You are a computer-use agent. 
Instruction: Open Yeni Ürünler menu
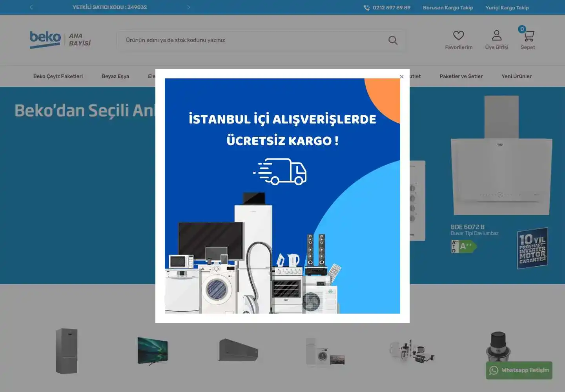pyautogui.click(x=516, y=76)
